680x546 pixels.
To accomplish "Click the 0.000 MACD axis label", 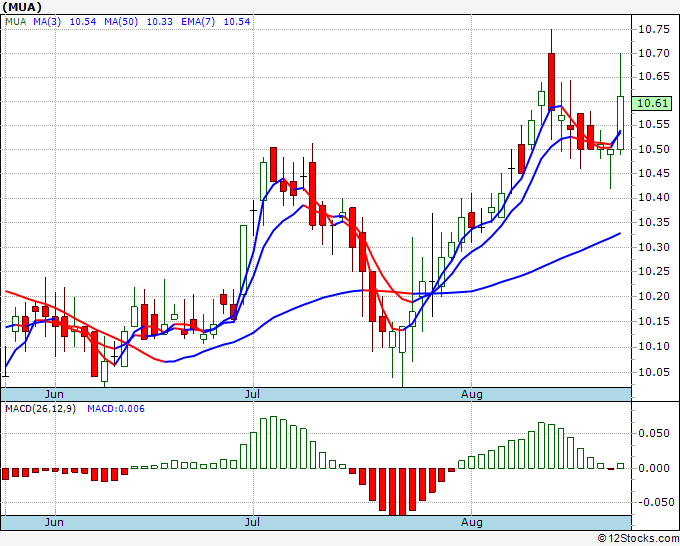I will 654,468.
